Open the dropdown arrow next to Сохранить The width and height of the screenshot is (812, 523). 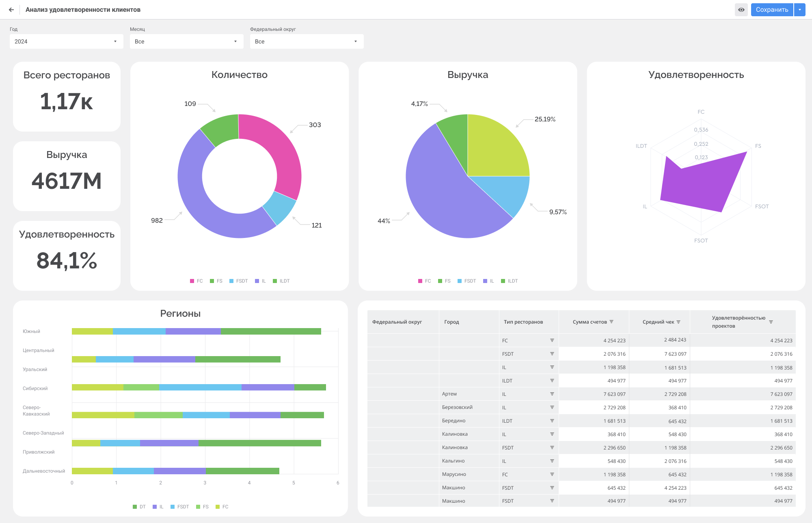pos(800,10)
